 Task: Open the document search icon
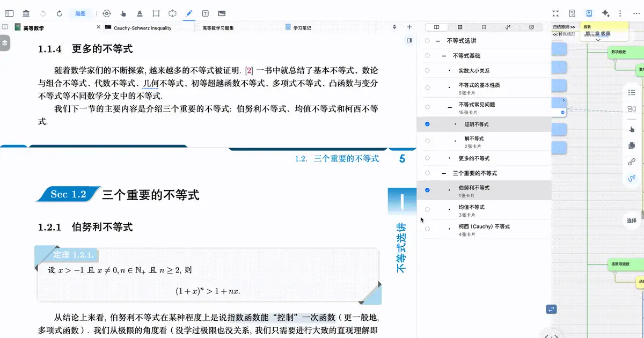coord(572,13)
